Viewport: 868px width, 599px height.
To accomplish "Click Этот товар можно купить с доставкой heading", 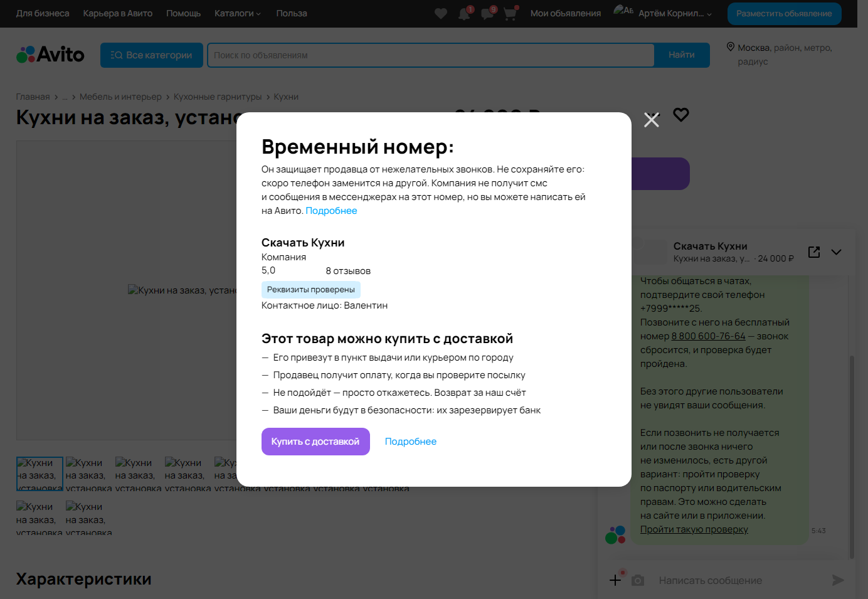I will pos(387,339).
